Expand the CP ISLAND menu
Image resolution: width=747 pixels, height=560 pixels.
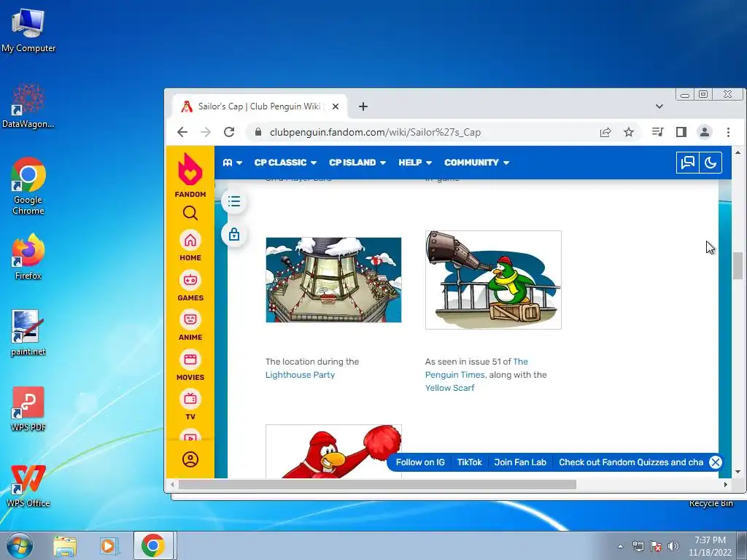[357, 163]
